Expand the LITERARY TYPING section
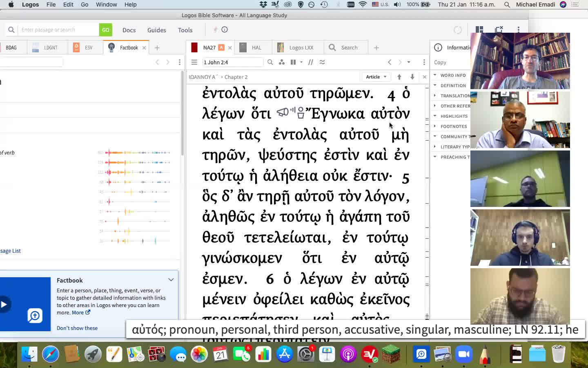The height and width of the screenshot is (368, 588). click(435, 146)
